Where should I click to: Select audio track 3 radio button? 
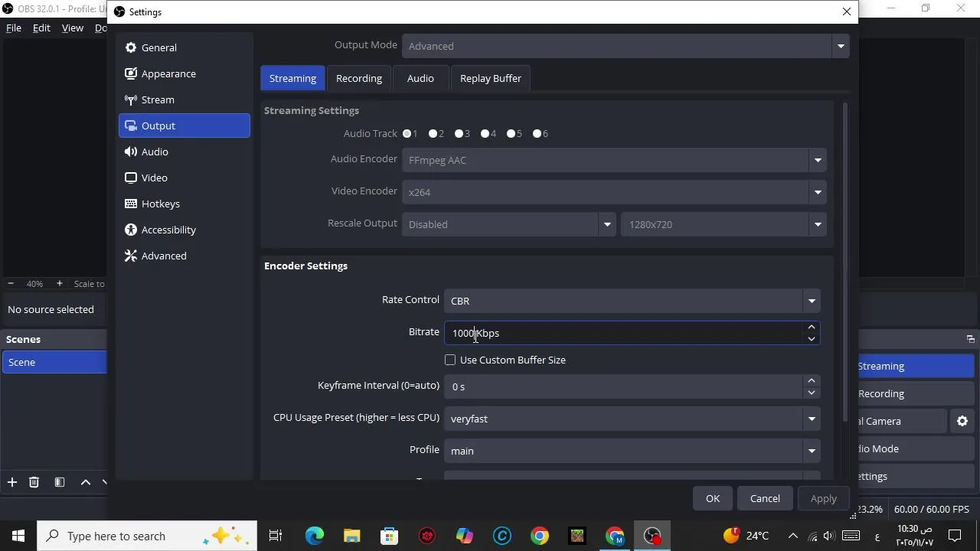(x=459, y=133)
